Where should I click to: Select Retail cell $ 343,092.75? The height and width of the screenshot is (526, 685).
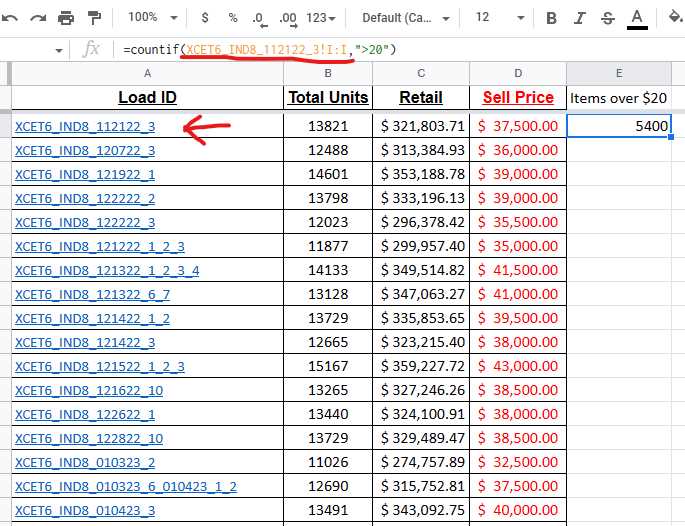coord(421,510)
